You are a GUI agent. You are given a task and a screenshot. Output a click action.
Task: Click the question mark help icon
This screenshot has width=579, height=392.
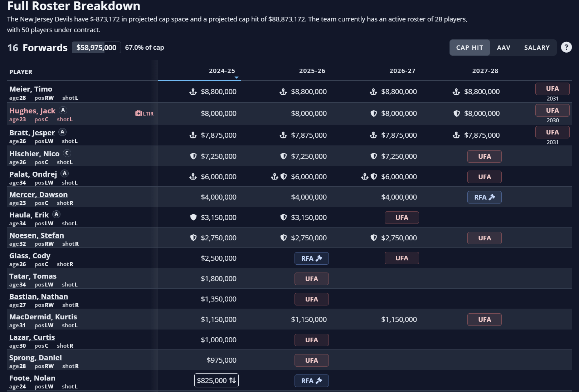click(x=566, y=47)
